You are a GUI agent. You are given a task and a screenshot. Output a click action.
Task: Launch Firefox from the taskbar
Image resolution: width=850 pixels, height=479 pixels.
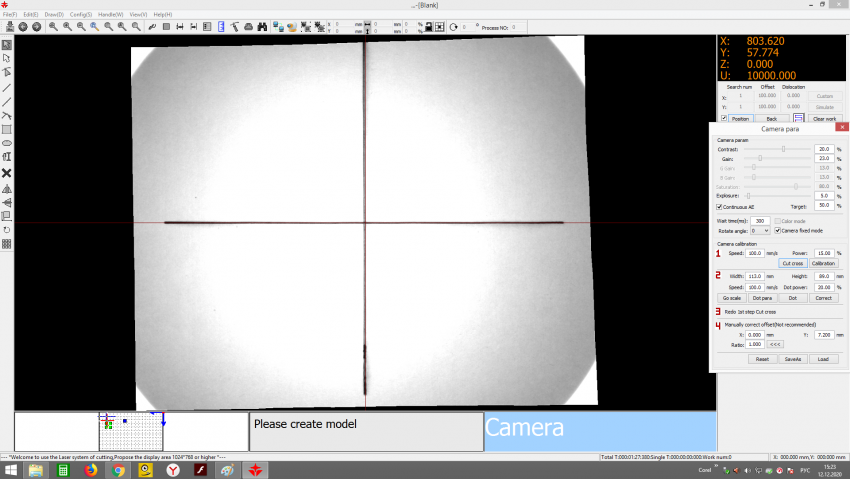pos(90,469)
